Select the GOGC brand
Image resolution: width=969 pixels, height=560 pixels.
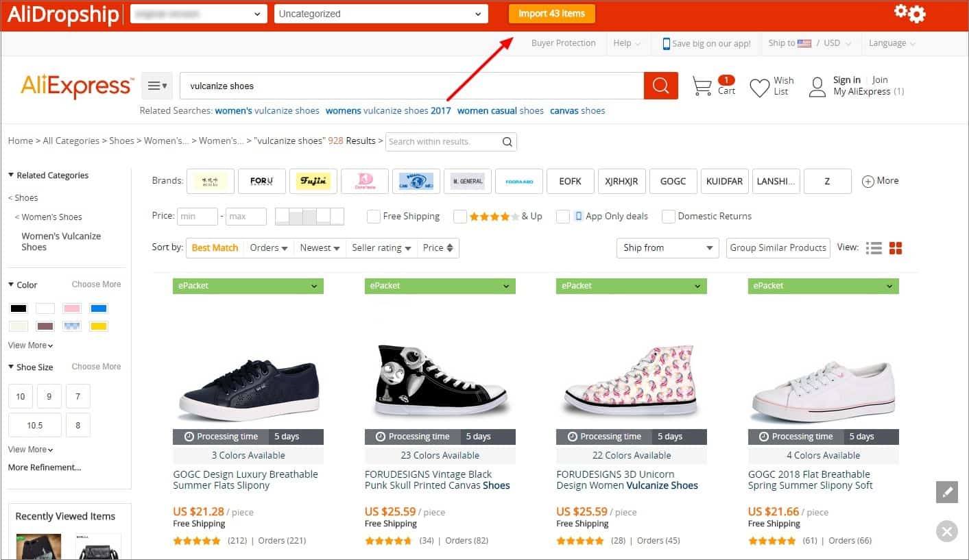(673, 181)
